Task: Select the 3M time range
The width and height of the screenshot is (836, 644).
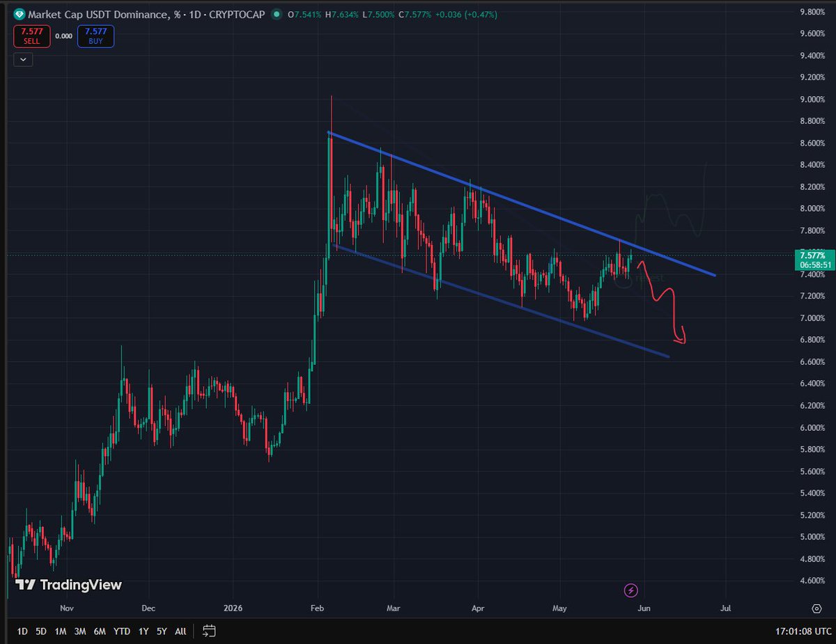Action: coord(80,631)
